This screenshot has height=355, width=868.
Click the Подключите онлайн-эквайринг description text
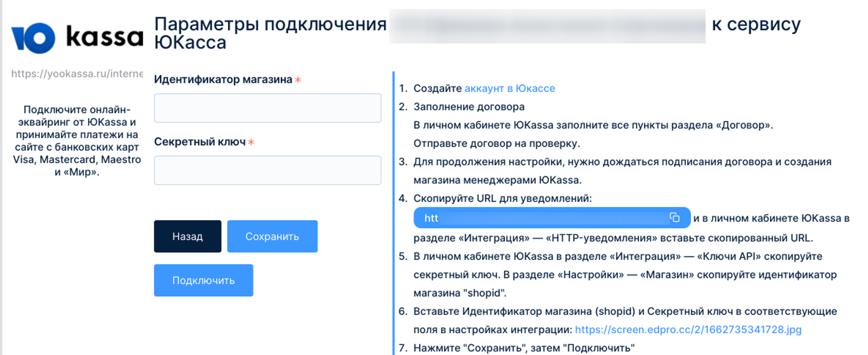coord(77,140)
